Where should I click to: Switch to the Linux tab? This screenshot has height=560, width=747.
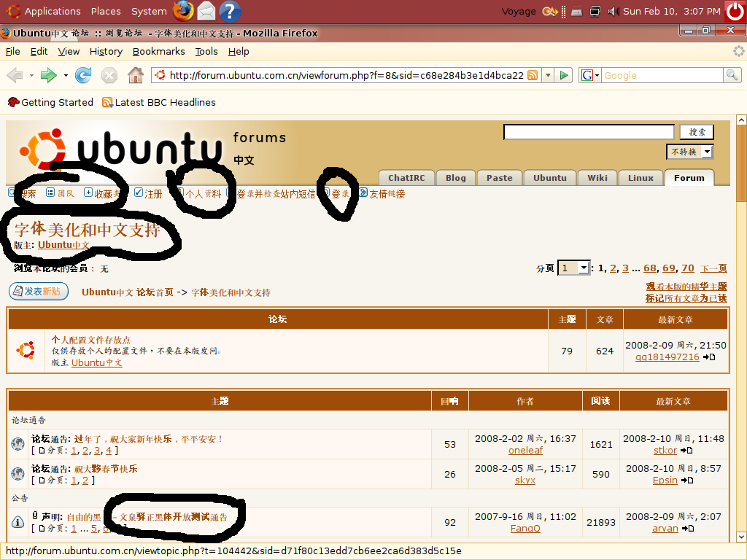[640, 178]
